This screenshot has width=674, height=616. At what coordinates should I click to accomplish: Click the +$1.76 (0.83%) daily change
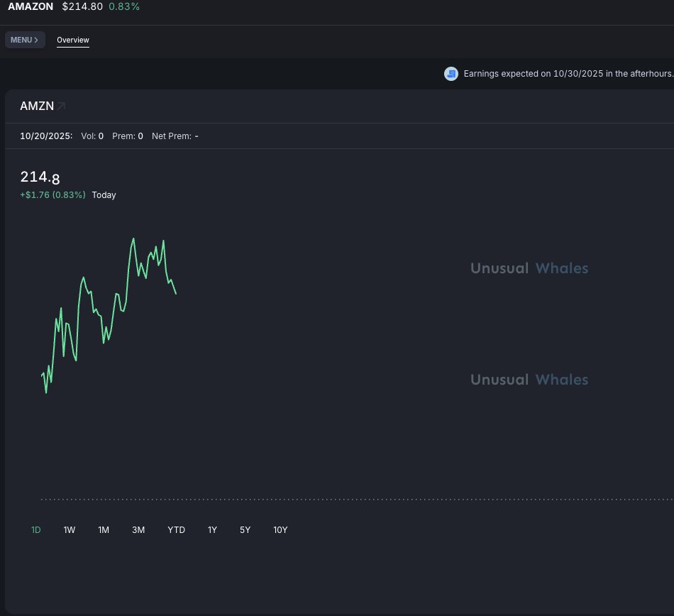coord(53,195)
